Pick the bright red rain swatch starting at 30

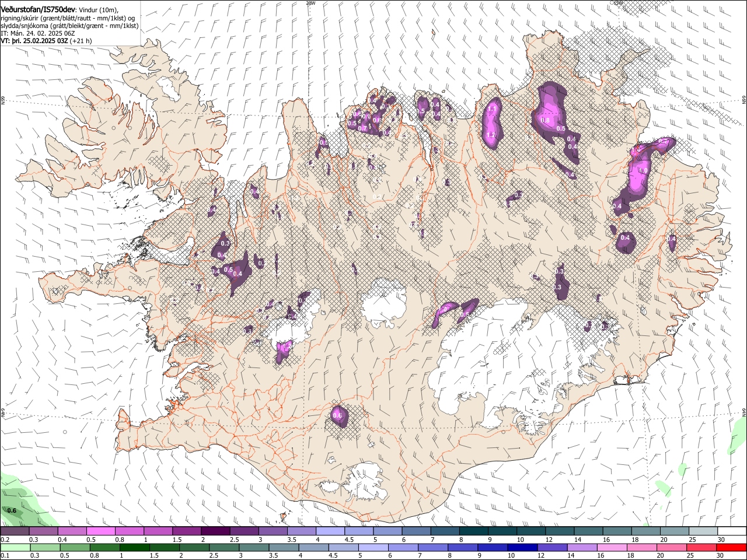click(732, 548)
